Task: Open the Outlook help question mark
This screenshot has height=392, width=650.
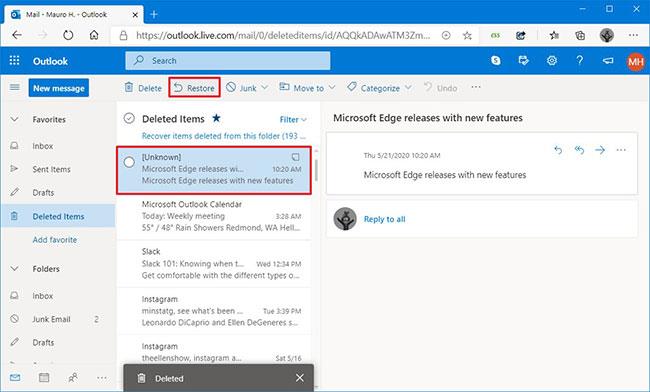Action: (580, 61)
